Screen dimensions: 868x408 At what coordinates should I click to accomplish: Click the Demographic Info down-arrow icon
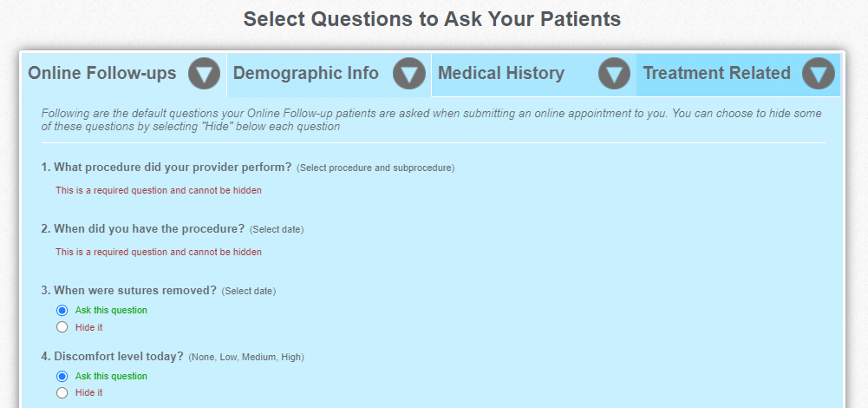point(409,73)
